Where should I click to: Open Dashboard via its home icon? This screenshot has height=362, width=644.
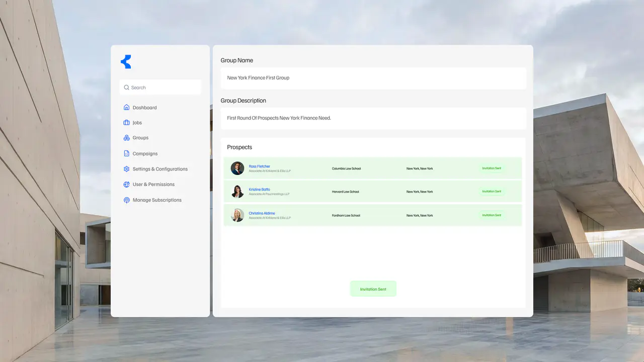[x=127, y=108]
